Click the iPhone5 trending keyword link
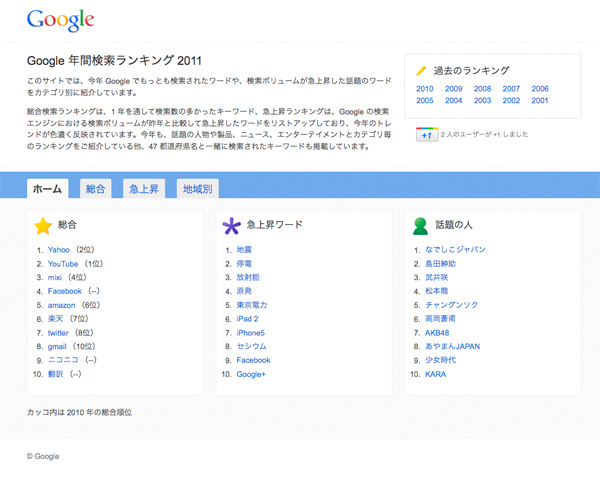 [251, 332]
